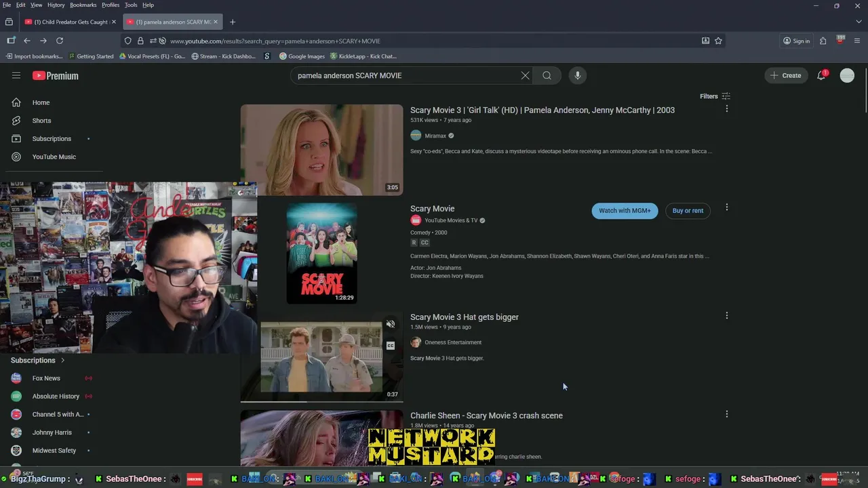This screenshot has width=868, height=488.
Task: Open options for Charlie Sheen crash scene video
Action: pyautogui.click(x=727, y=414)
